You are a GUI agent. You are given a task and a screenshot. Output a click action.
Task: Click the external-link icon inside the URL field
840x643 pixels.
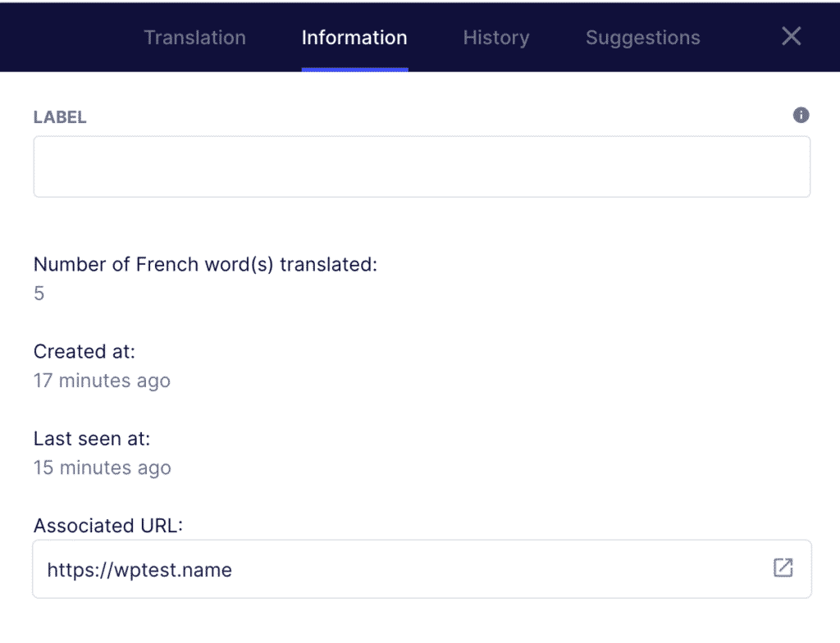(x=783, y=568)
